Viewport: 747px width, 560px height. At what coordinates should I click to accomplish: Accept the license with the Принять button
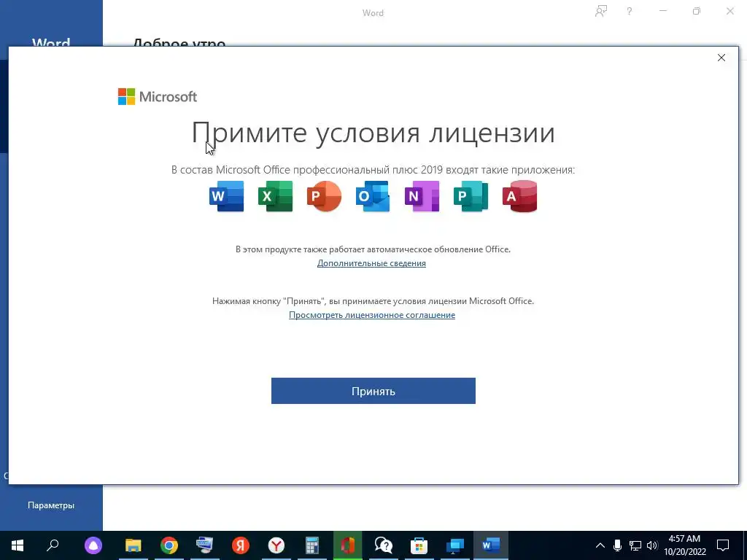coord(373,391)
